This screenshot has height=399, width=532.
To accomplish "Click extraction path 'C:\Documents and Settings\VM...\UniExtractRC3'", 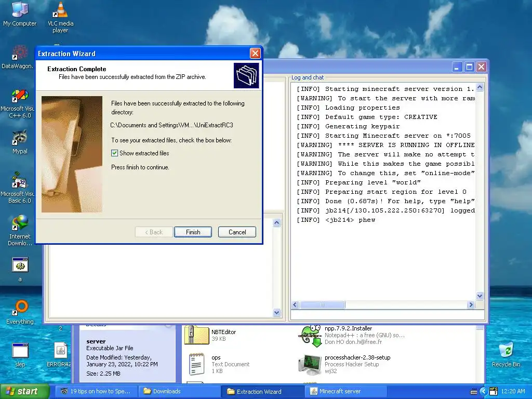I will (171, 125).
